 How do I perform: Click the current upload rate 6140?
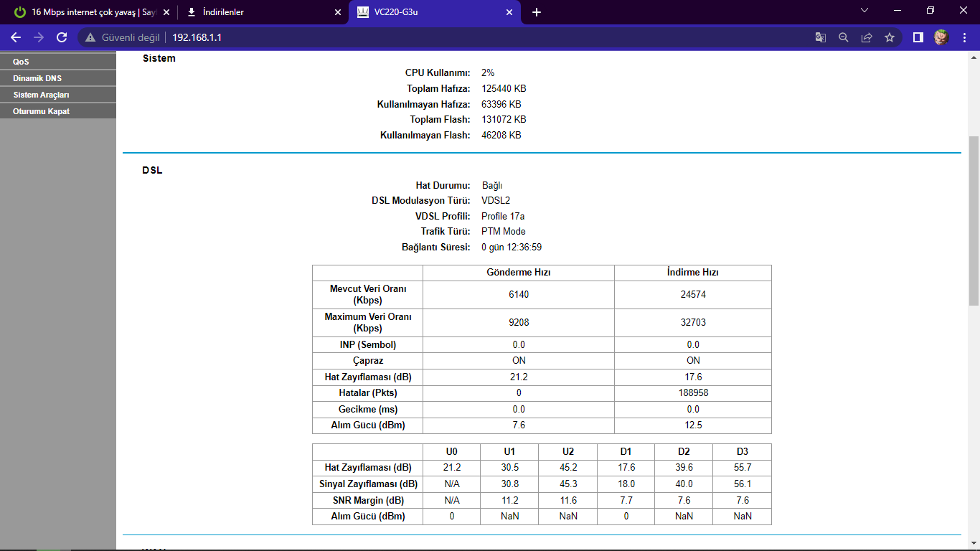(519, 295)
